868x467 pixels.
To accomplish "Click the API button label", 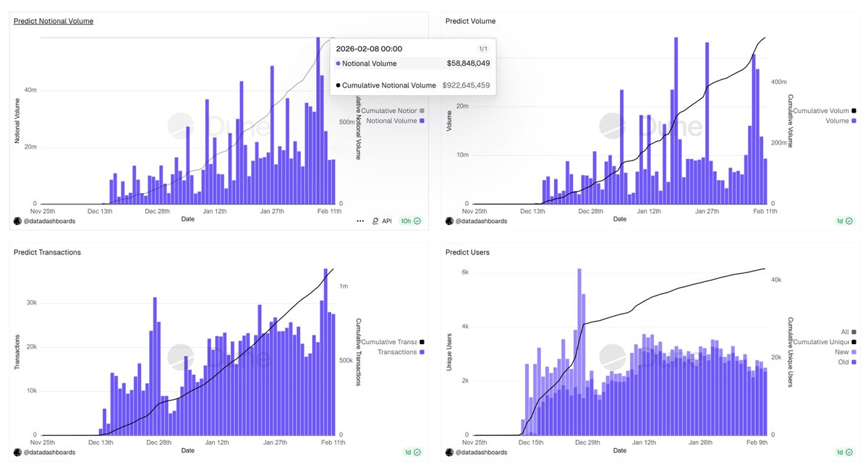I will pyautogui.click(x=387, y=221).
